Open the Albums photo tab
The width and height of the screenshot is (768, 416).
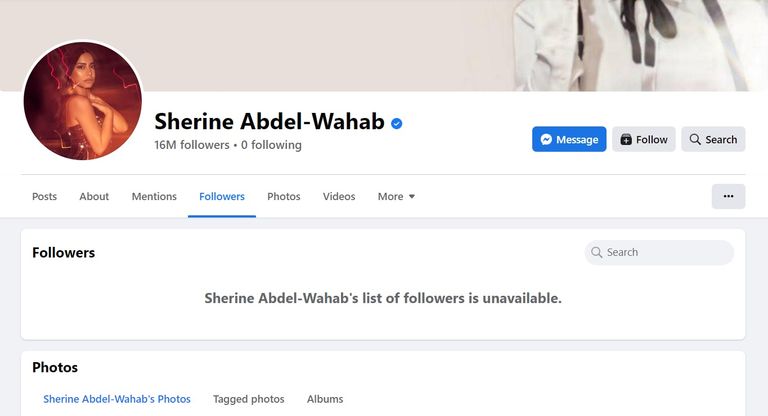click(325, 399)
